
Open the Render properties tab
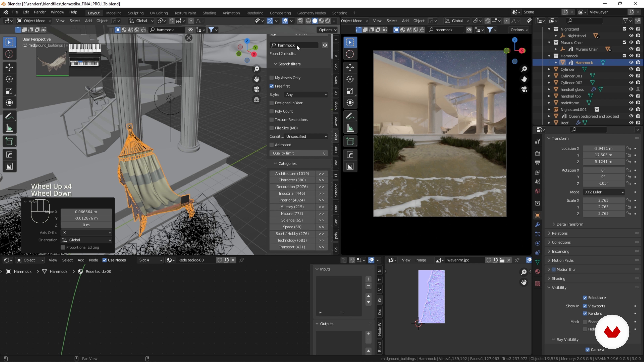tap(537, 153)
